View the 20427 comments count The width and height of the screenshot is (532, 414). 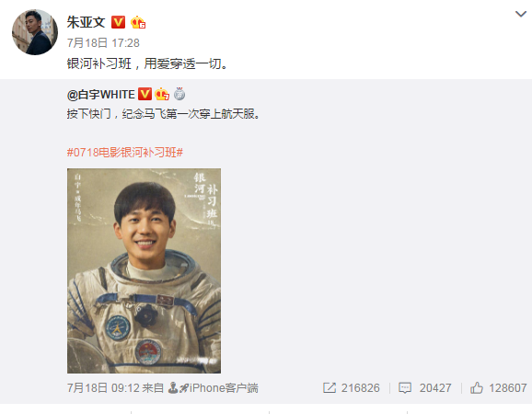pos(435,388)
